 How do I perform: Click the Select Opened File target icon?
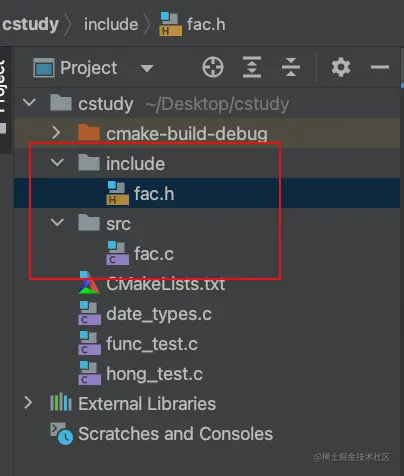point(213,67)
